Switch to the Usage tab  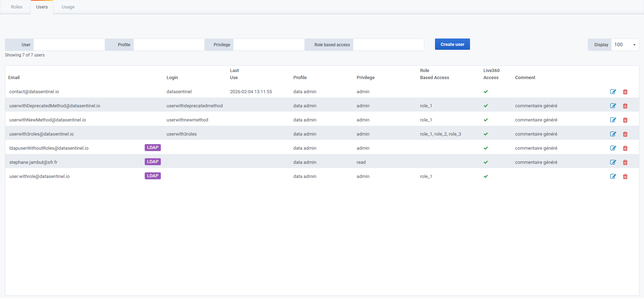coord(68,7)
